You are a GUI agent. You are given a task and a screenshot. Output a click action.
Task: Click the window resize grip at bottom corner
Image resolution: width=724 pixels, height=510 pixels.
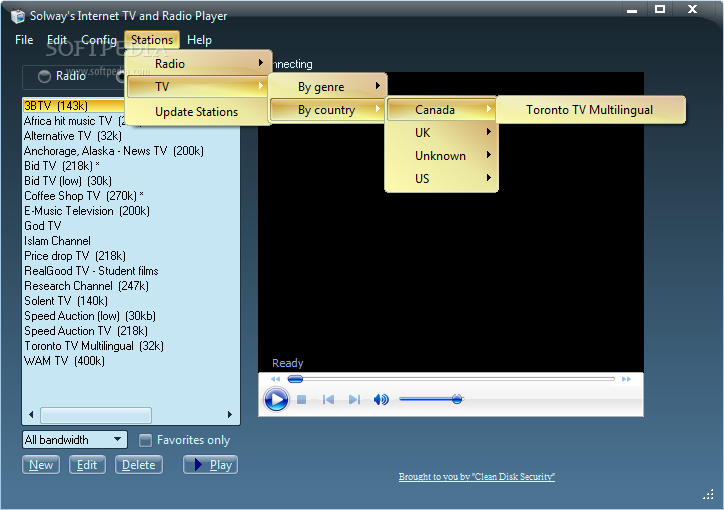[x=708, y=495]
